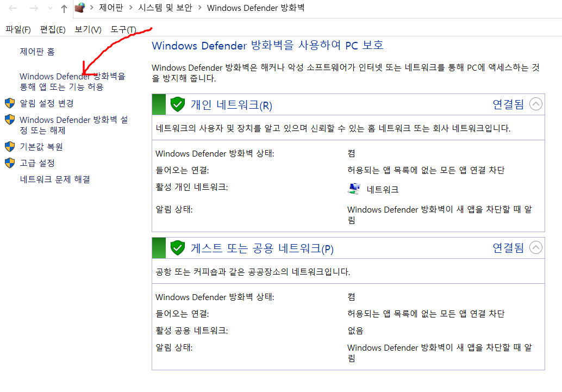This screenshot has width=562, height=392.
Task: Go up one level with up arrow
Action: click(x=64, y=9)
